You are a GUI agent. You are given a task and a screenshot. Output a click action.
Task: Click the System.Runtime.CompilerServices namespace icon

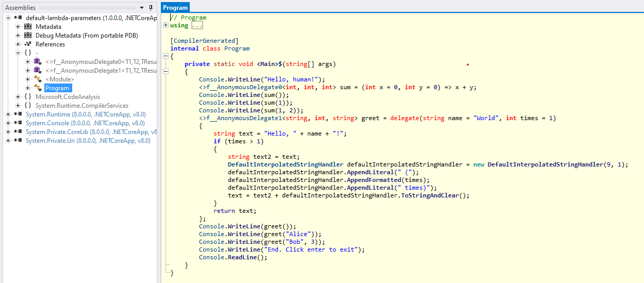click(28, 106)
